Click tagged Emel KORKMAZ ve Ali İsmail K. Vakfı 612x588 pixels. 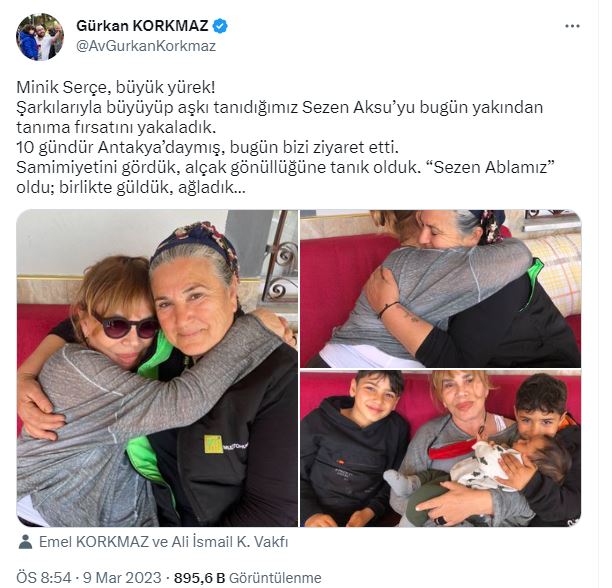[x=164, y=542]
